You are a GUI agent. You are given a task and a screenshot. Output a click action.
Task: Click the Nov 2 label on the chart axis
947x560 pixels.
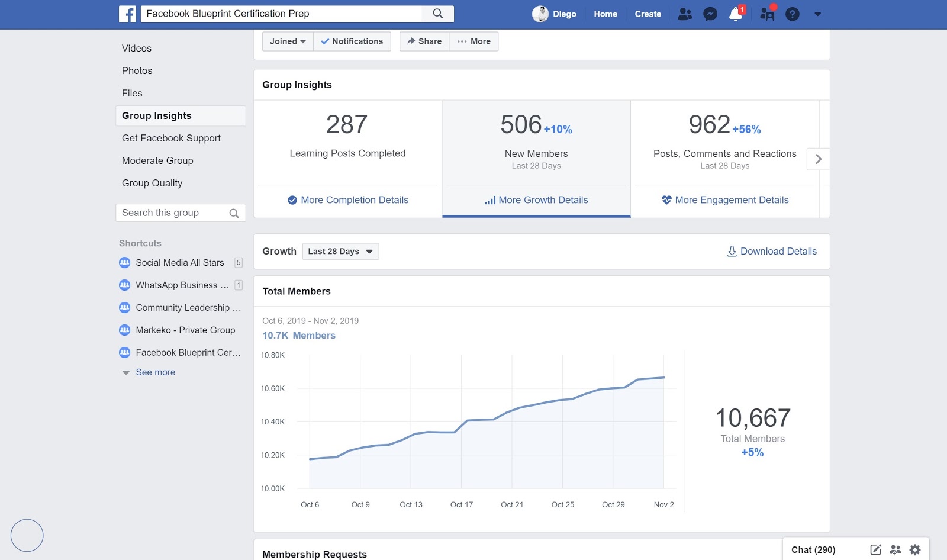(x=663, y=505)
